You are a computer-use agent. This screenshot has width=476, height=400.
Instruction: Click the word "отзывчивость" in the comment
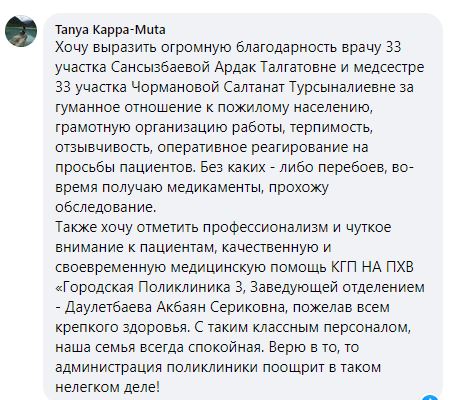(x=103, y=148)
